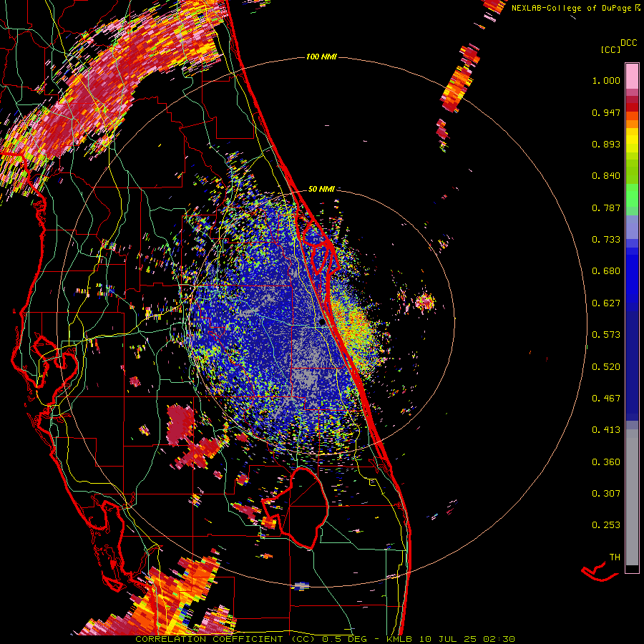Select the 0.573 scale value

pyautogui.click(x=606, y=335)
